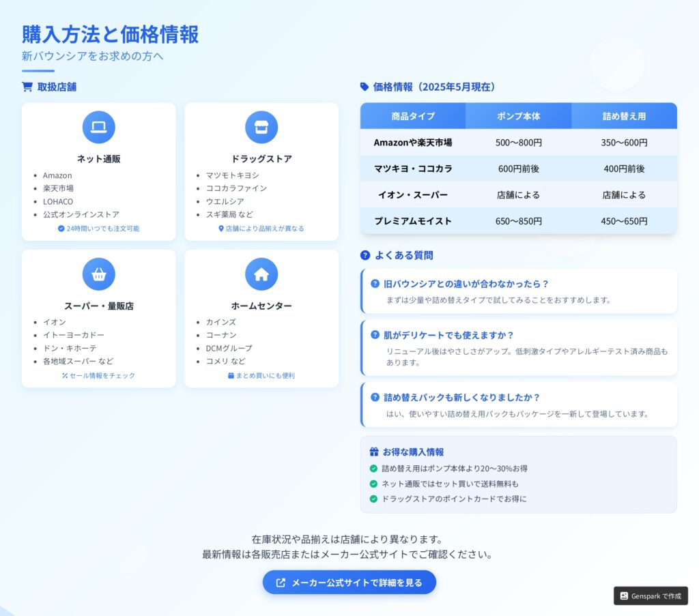Click the イオン・スーパー row label

pos(413,194)
